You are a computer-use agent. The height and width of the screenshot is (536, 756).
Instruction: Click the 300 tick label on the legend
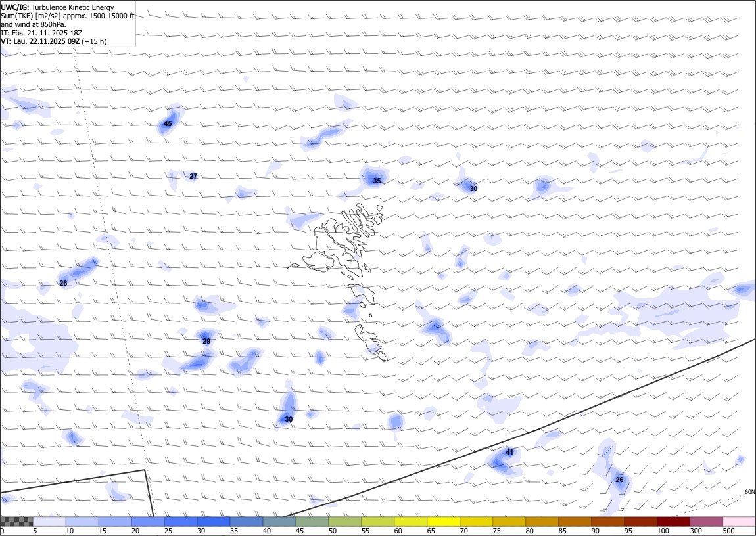696,531
